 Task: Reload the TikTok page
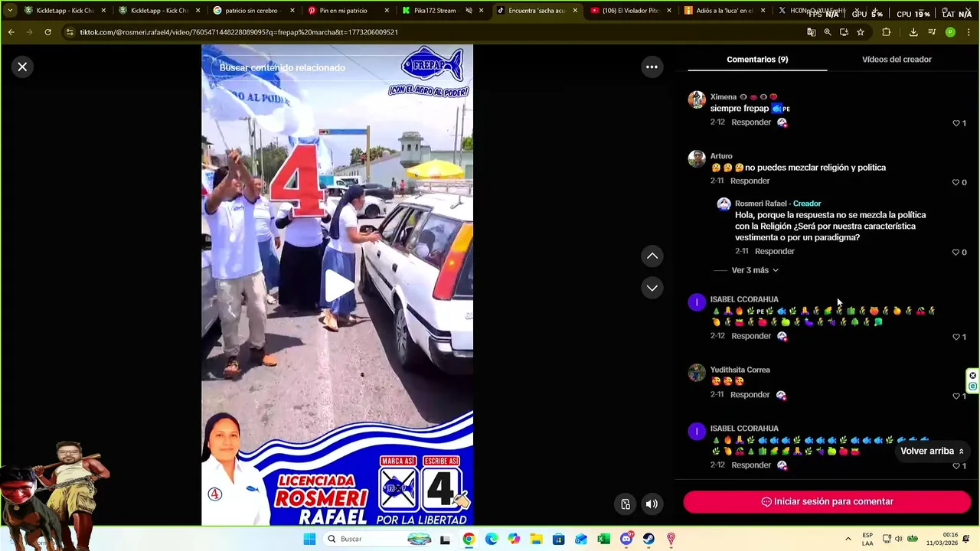(x=47, y=32)
